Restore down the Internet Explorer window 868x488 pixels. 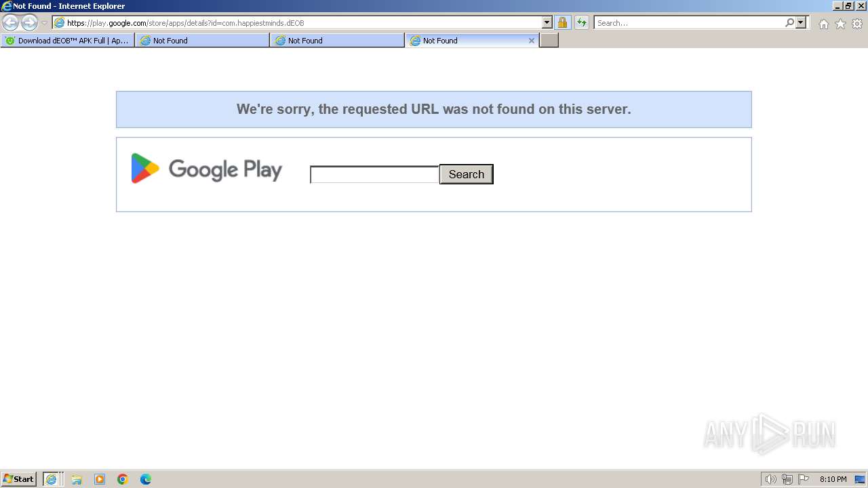pyautogui.click(x=848, y=5)
